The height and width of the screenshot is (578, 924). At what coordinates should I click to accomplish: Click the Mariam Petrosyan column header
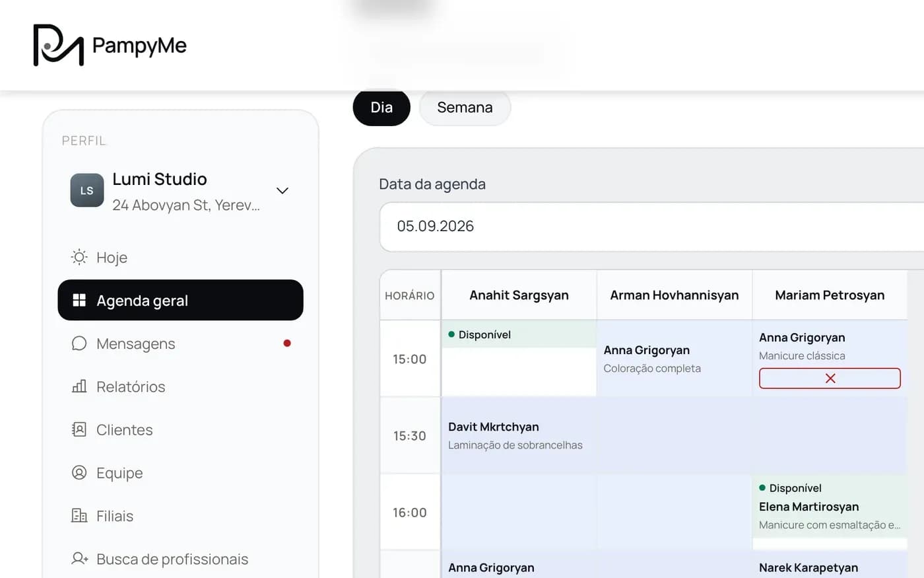tap(830, 295)
